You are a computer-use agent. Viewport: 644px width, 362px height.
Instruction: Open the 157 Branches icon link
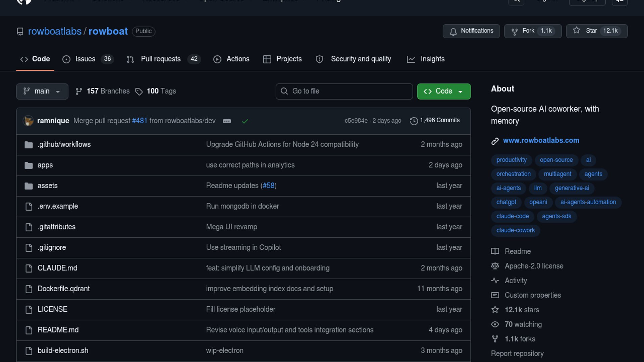point(79,92)
